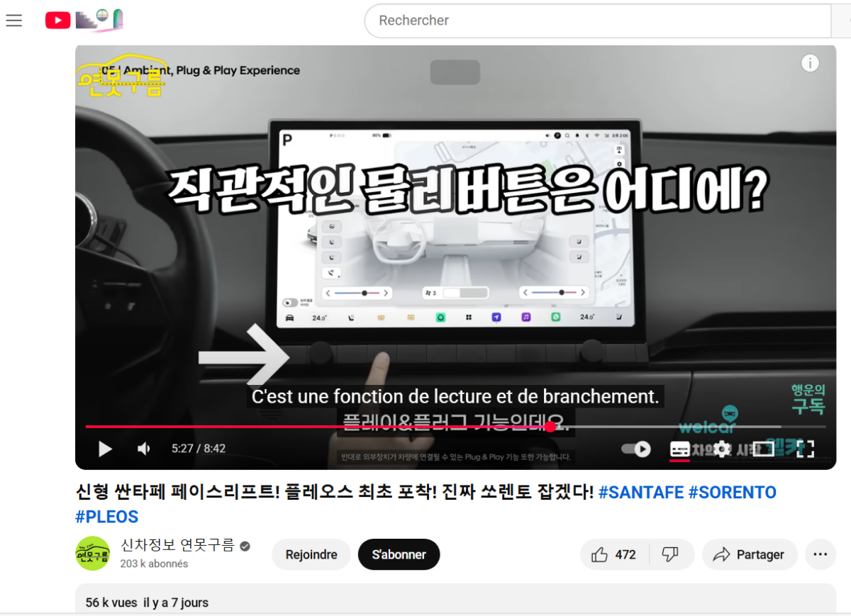Click the red progress bar scrubber
The width and height of the screenshot is (851, 616).
[x=550, y=427]
